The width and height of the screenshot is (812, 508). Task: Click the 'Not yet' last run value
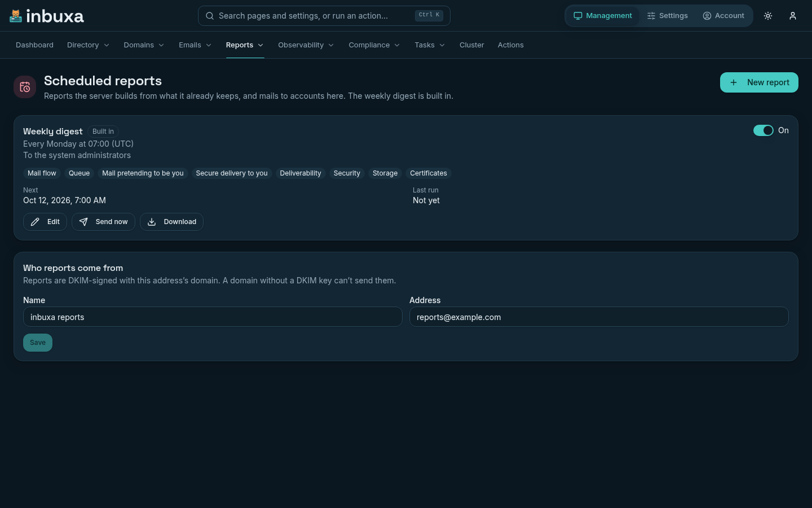coord(426,200)
